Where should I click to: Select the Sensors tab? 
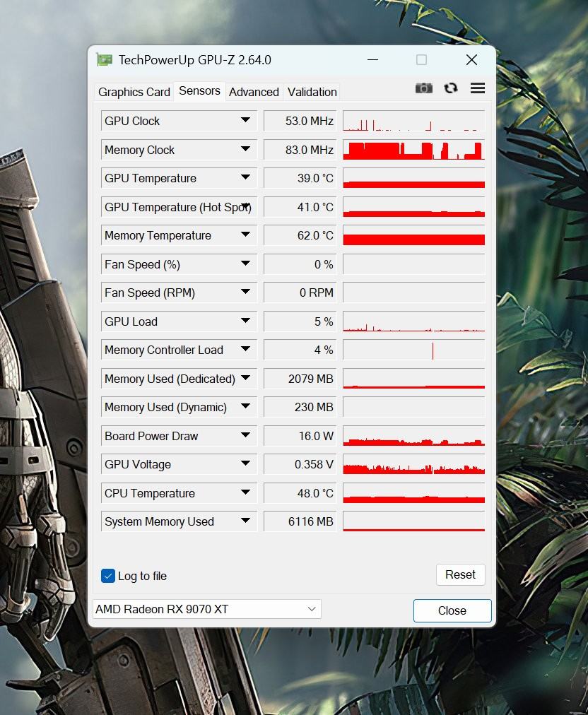[199, 90]
